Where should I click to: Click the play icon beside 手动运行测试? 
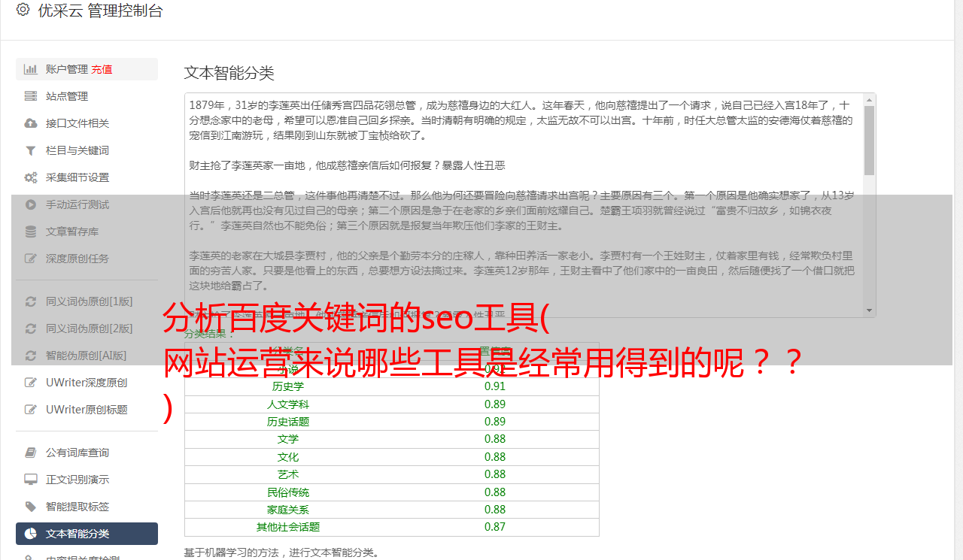tap(31, 204)
